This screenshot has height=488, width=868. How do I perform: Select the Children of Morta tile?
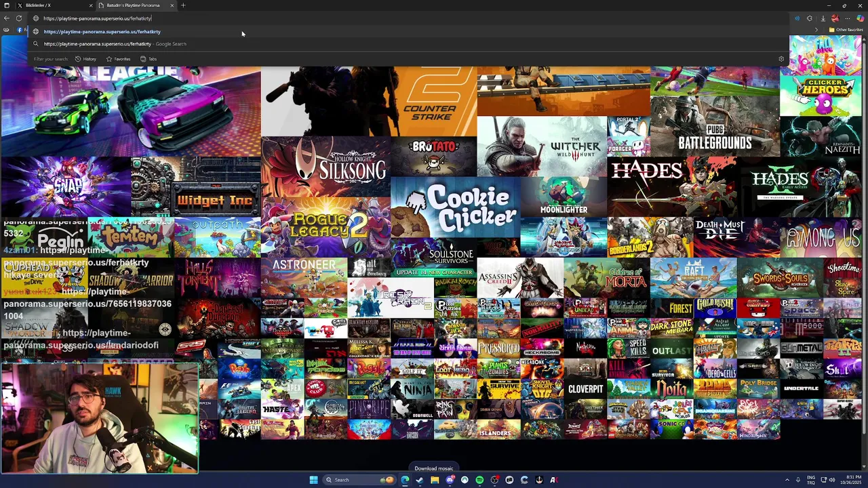coord(607,278)
